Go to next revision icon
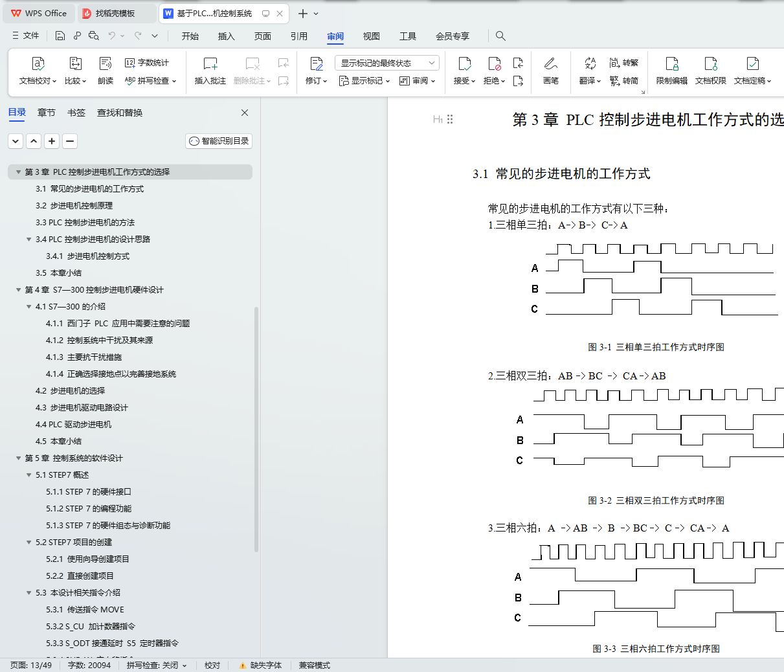 click(518, 81)
